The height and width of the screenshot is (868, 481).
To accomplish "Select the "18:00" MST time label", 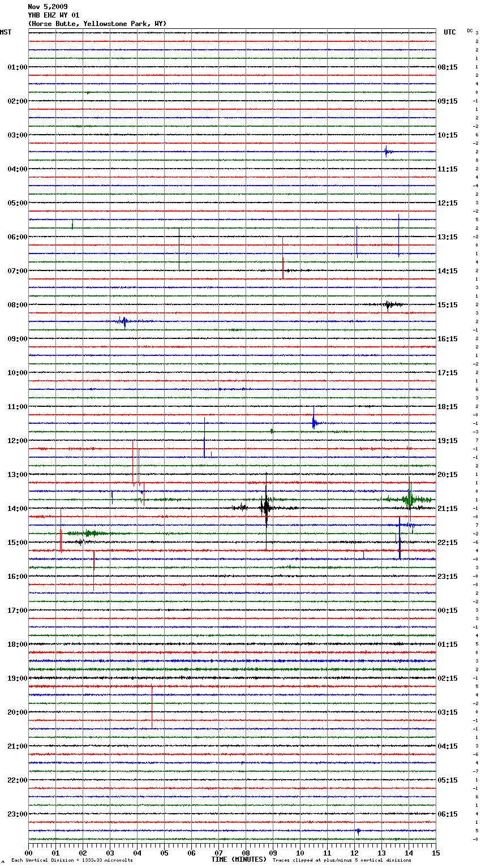I will 18,644.
